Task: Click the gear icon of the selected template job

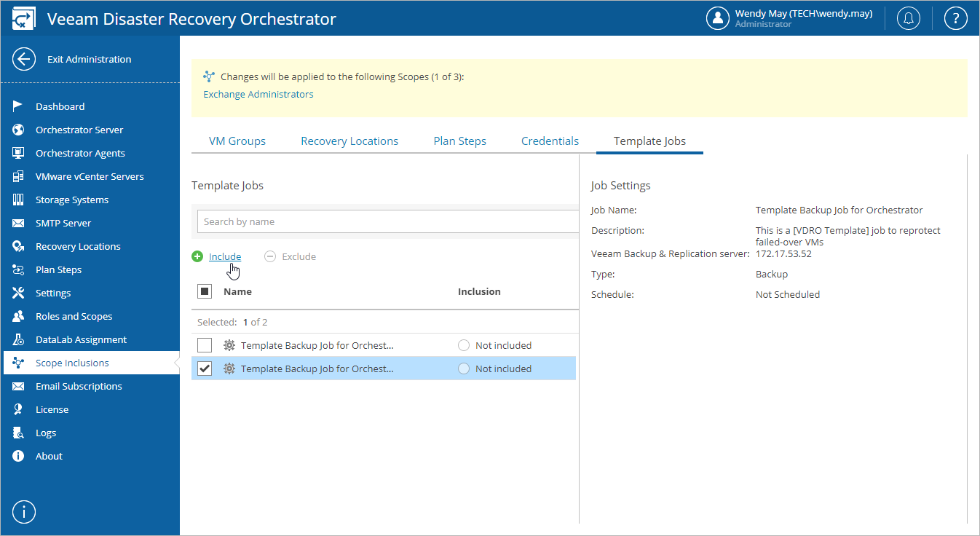Action: click(229, 368)
